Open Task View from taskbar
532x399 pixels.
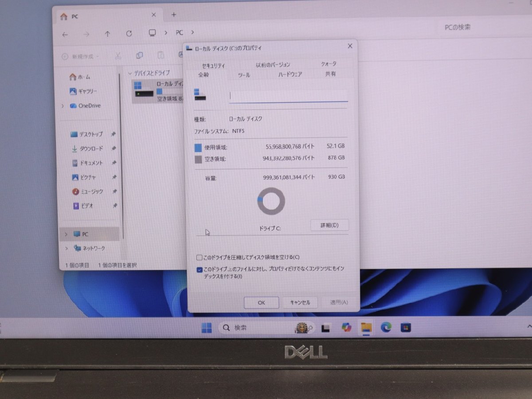point(326,328)
